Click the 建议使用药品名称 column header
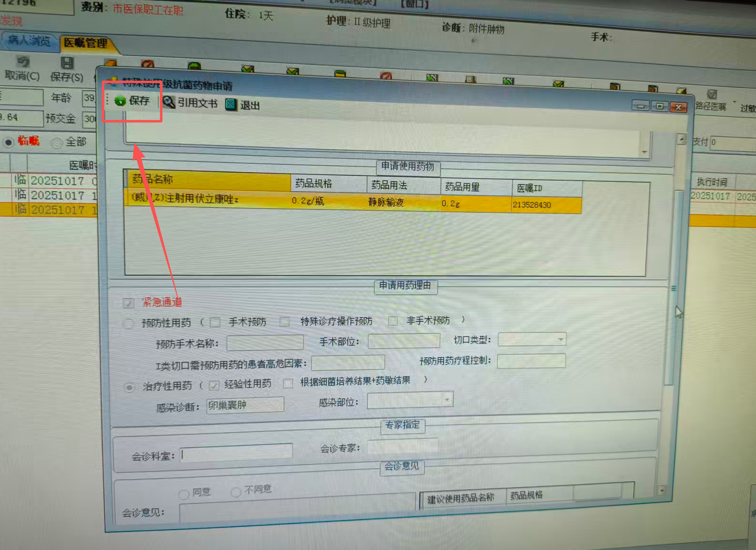This screenshot has width=756, height=550. [463, 497]
